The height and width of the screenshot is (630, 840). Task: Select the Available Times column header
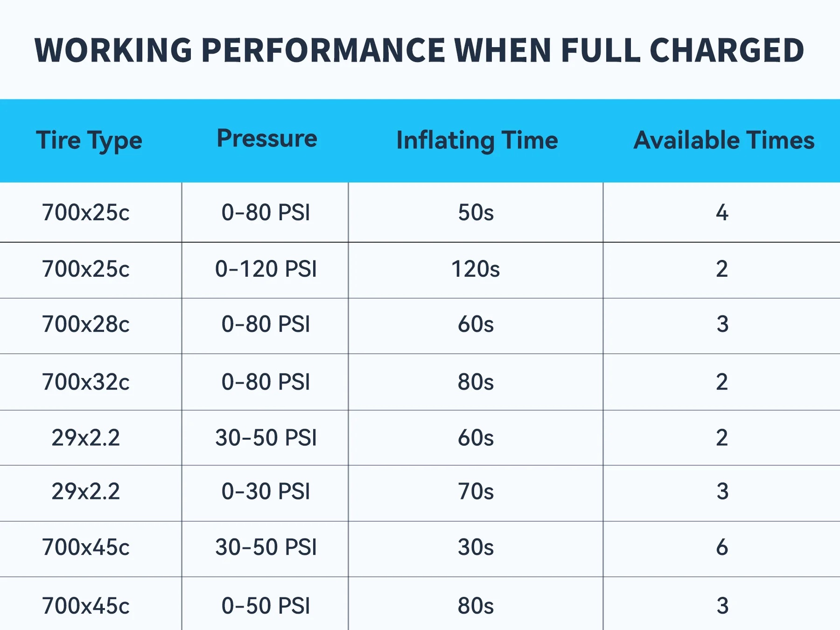[724, 140]
